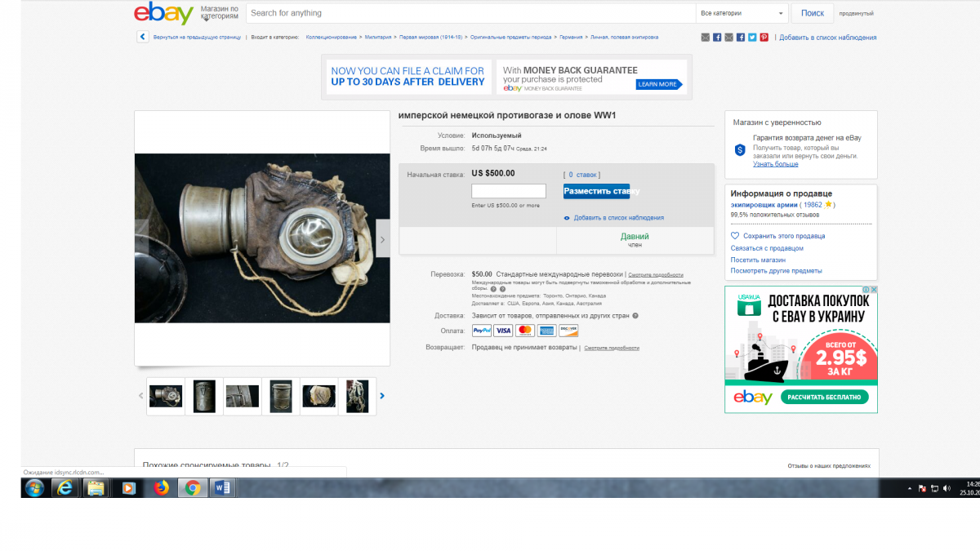Image resolution: width=980 pixels, height=551 pixels.
Task: Show previous photo with the left arrow
Action: coord(141,239)
